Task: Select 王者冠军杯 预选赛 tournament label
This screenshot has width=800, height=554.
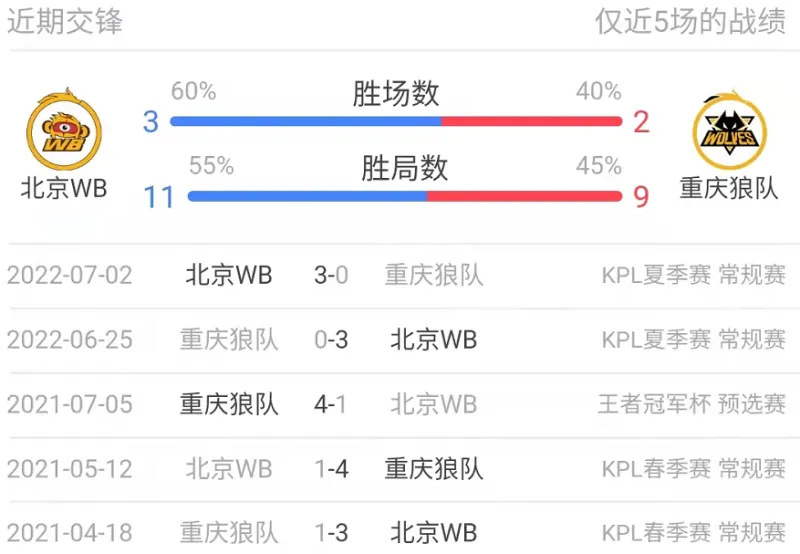Action: 692,405
